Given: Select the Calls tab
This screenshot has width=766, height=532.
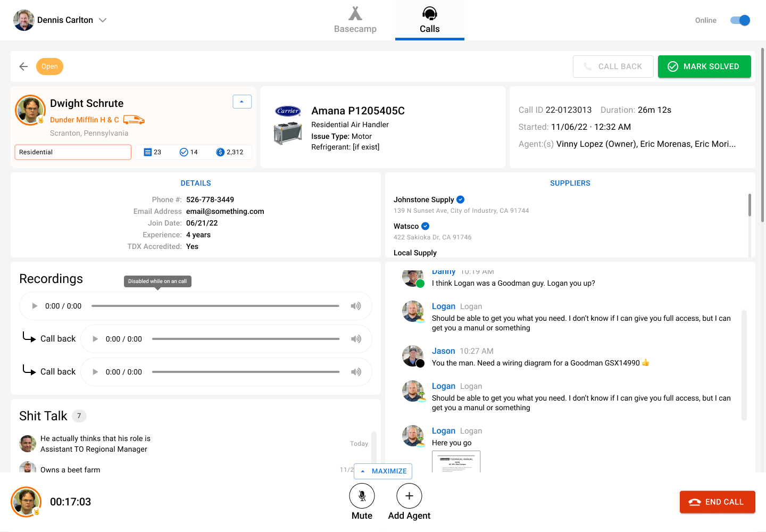Looking at the screenshot, I should [x=429, y=20].
